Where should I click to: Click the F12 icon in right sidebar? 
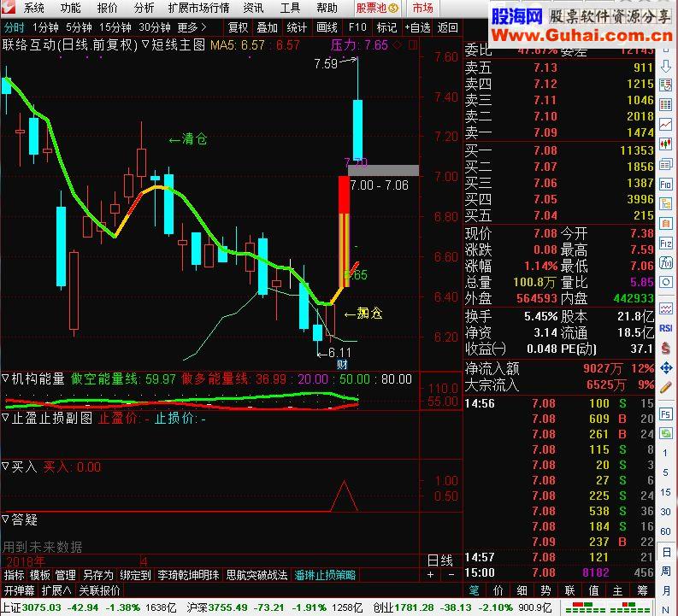pyautogui.click(x=666, y=243)
